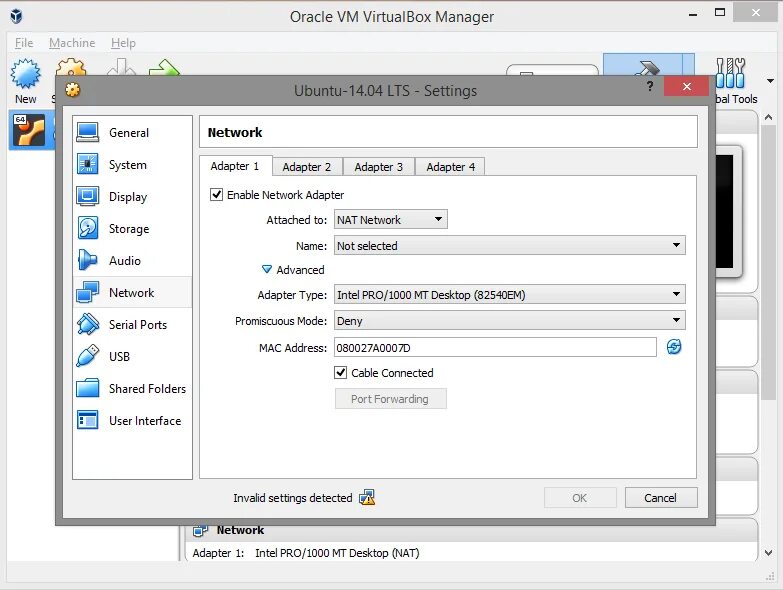Image resolution: width=783 pixels, height=590 pixels.
Task: Click the settings gear icon in dialog title
Action: tap(73, 90)
